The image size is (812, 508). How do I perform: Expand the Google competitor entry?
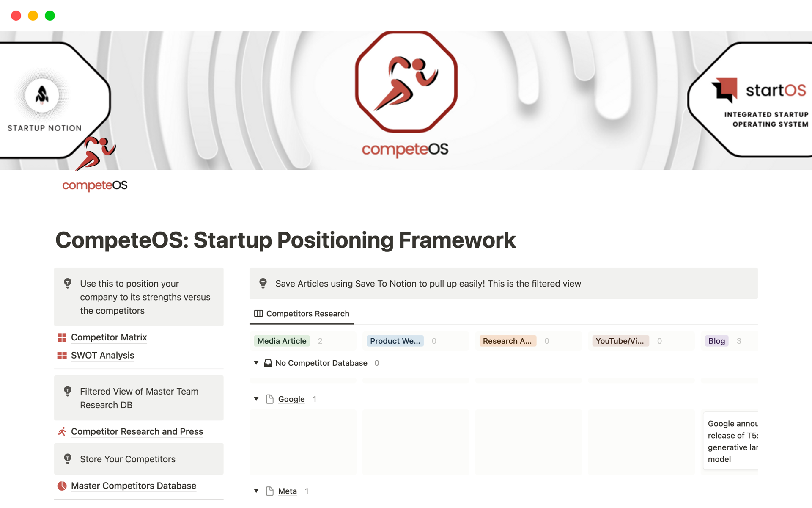(x=257, y=398)
